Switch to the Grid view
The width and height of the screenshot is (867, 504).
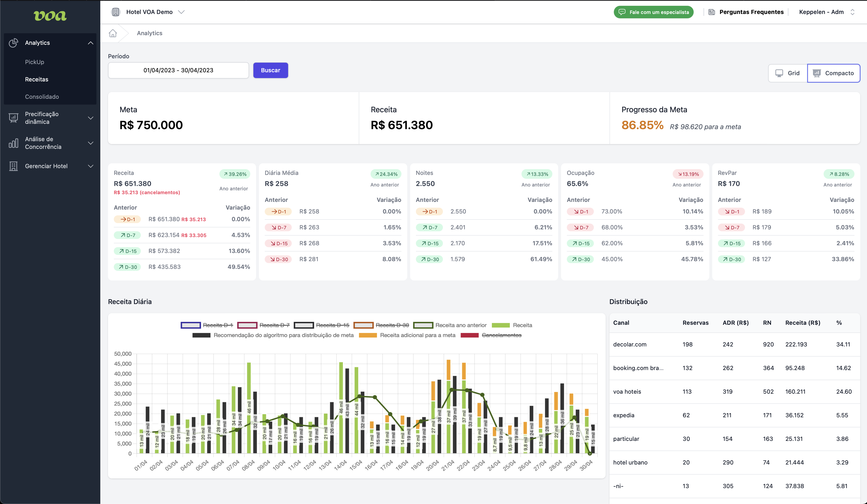pyautogui.click(x=788, y=73)
